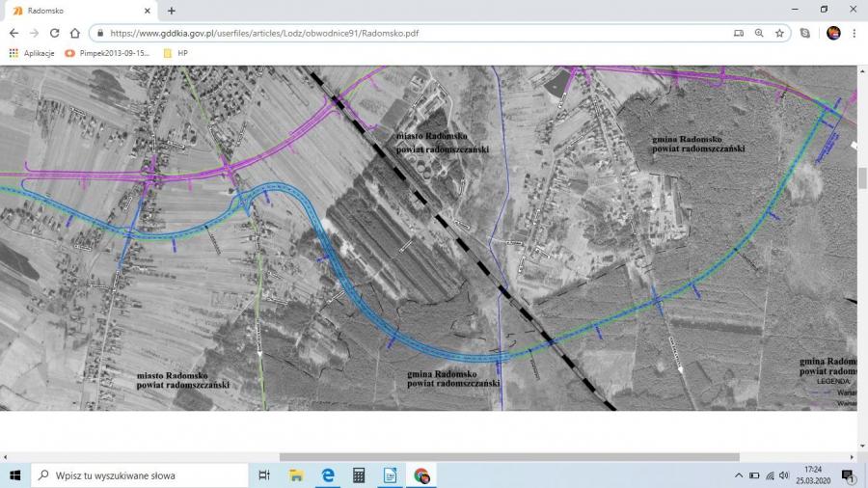
Task: Open the HP bookmarks folder
Action: click(176, 53)
